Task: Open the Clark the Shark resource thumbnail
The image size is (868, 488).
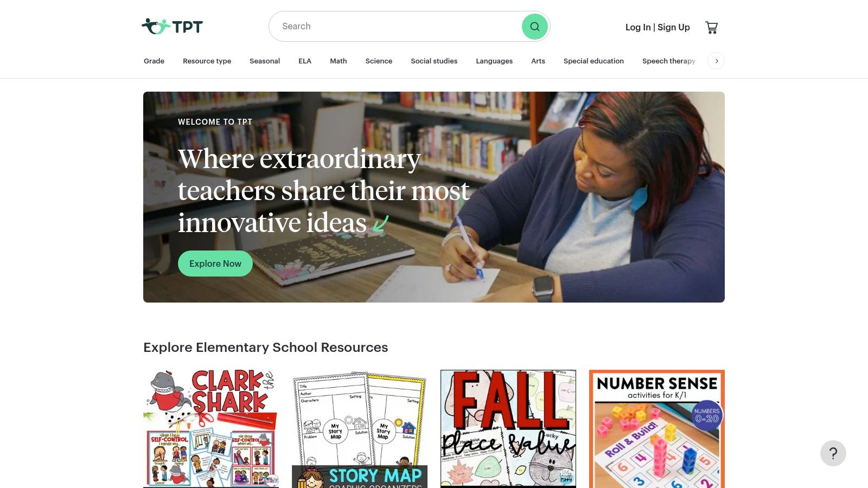Action: (211, 429)
